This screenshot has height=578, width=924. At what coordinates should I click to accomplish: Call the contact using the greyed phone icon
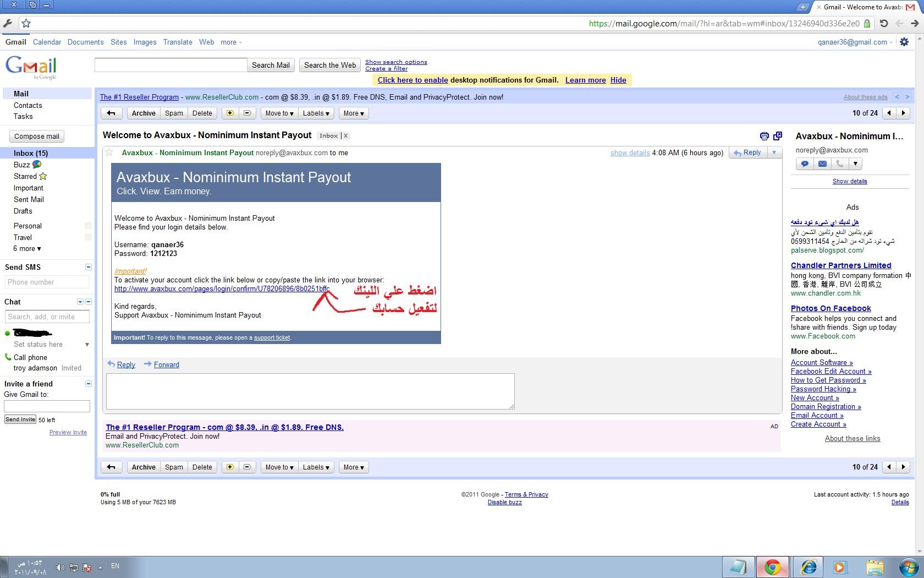[x=839, y=163]
